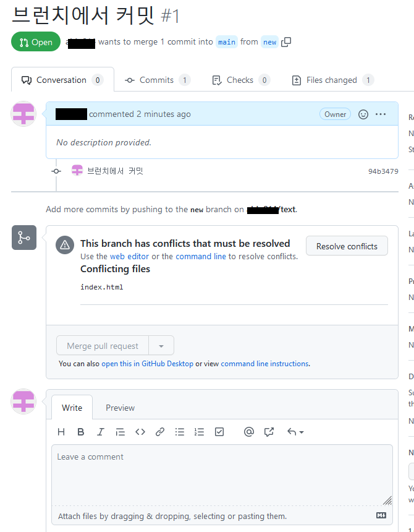Click the commit author avatar beside 브런치에서 커밋
The height and width of the screenshot is (532, 414).
pyautogui.click(x=77, y=170)
